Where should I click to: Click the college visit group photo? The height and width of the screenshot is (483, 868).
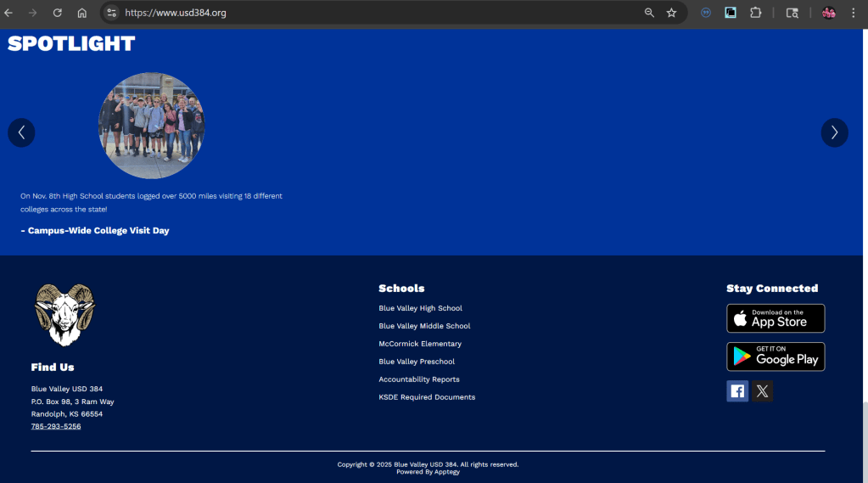[x=152, y=126]
